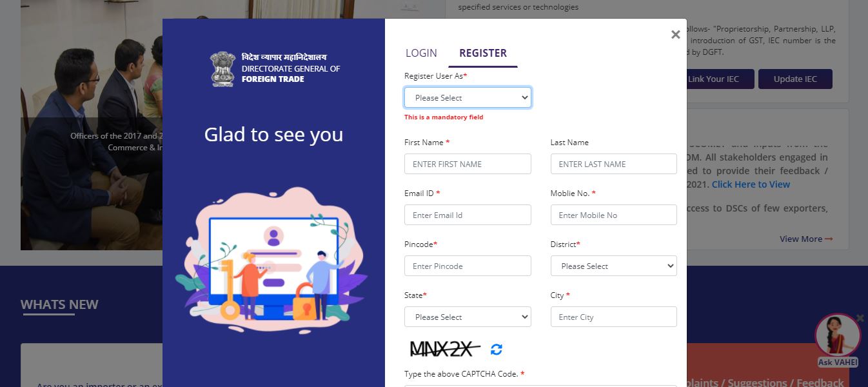The height and width of the screenshot is (387, 868).
Task: Open the State selection dropdown
Action: pos(468,317)
